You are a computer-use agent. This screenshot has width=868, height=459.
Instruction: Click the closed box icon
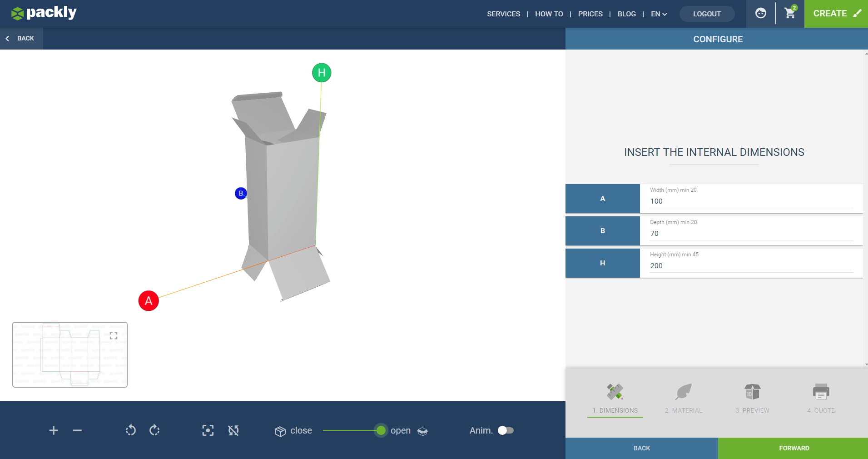coord(280,431)
